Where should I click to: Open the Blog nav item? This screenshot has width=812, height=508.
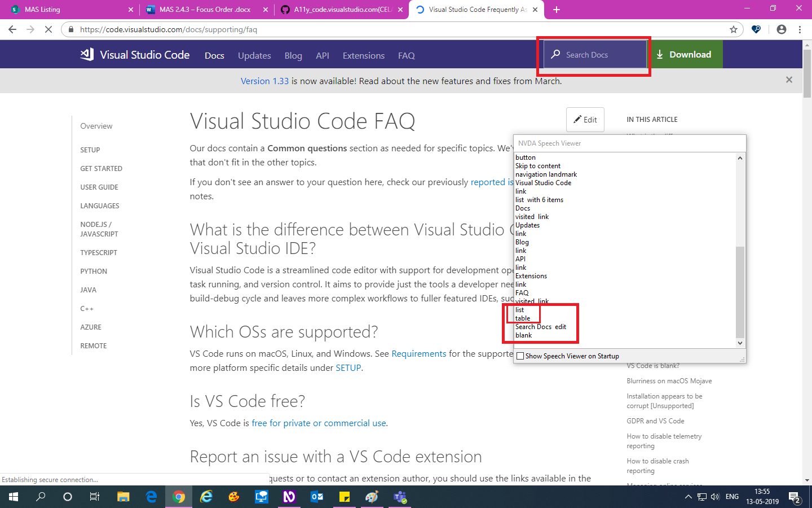pyautogui.click(x=293, y=55)
